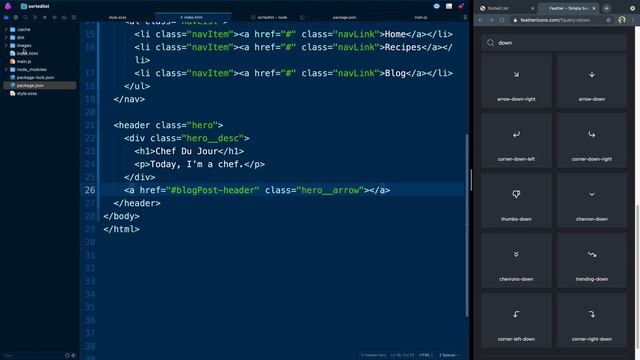Expand the .cache folder
Viewport: 640px width, 360px height.
tap(6, 29)
